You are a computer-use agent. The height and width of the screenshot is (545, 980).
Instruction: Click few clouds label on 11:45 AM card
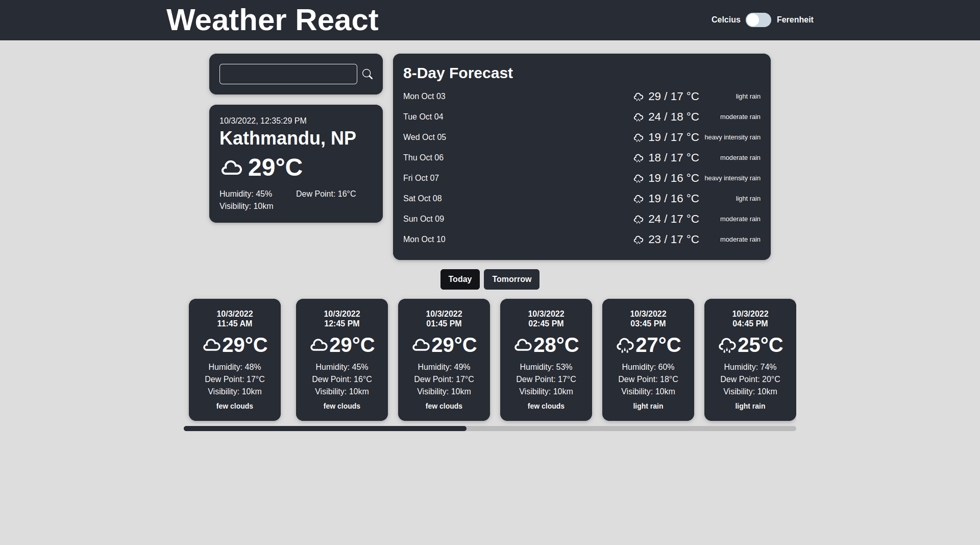click(x=235, y=406)
